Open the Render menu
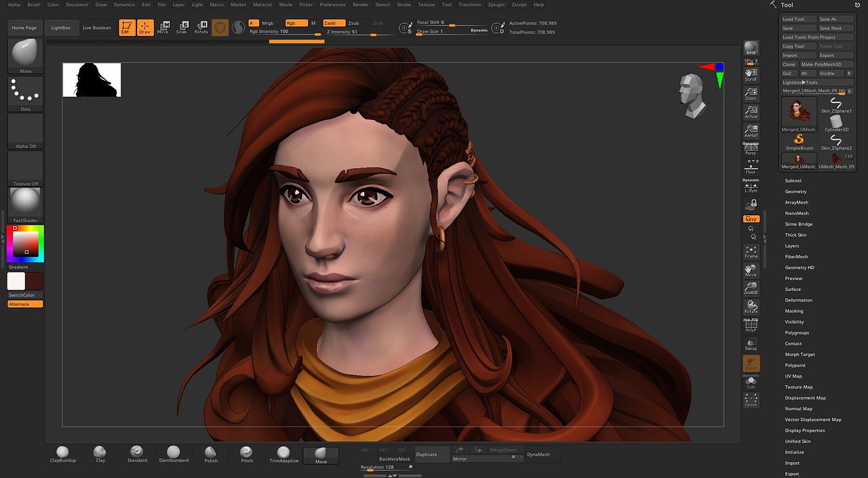 click(361, 5)
